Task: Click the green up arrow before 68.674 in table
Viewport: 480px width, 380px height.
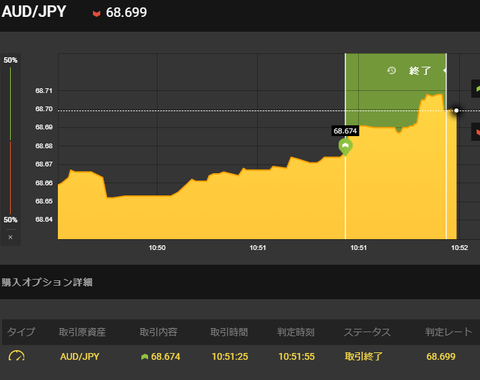Action: click(x=144, y=357)
